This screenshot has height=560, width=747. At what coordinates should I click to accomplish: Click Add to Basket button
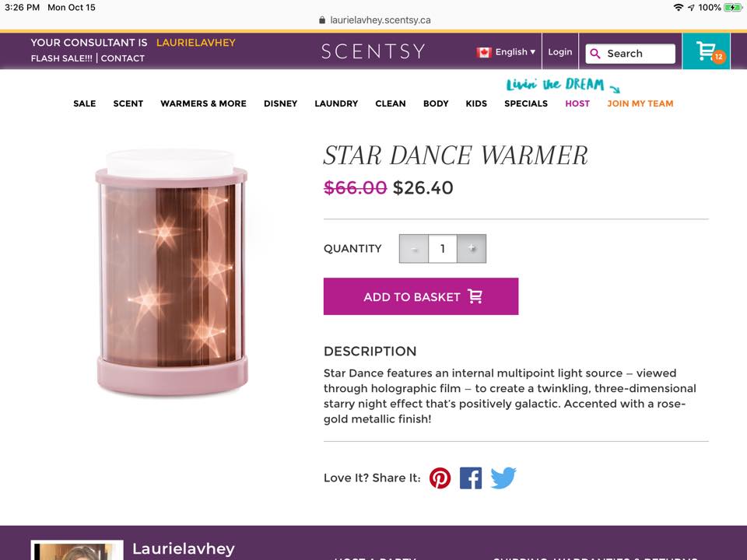point(421,296)
